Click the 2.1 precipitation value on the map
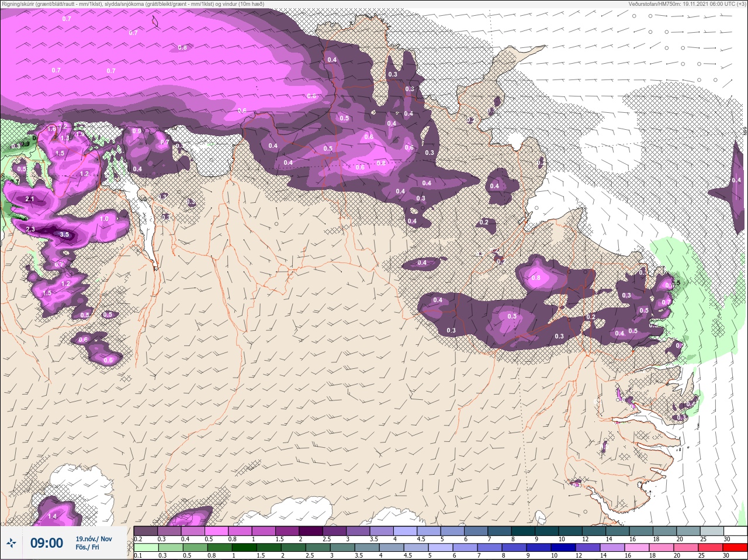 (x=30, y=199)
